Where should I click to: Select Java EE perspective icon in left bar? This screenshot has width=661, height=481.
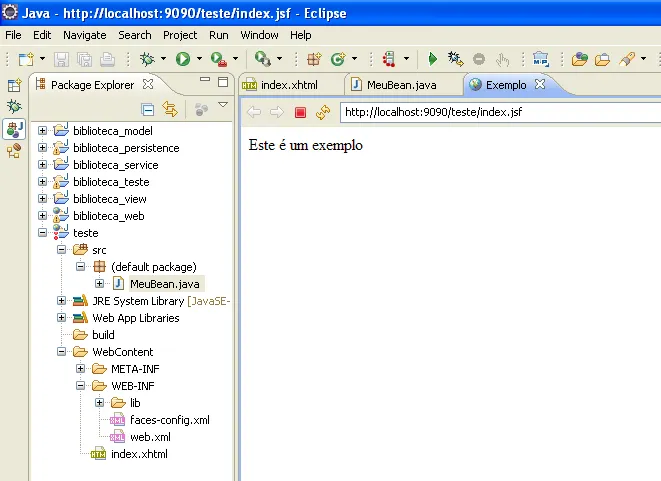(14, 129)
